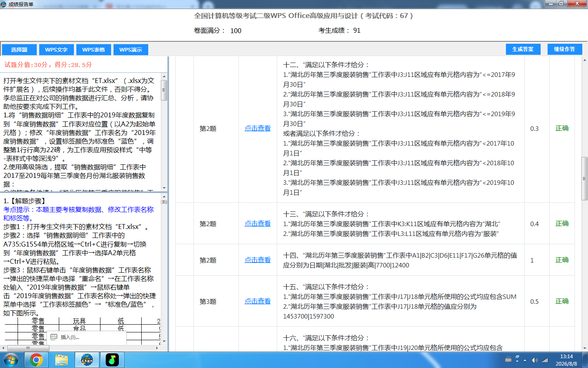This screenshot has width=588, height=368.
Task: Click the 十三、"满足以下条件才给分" description heading
Action: coord(326,214)
